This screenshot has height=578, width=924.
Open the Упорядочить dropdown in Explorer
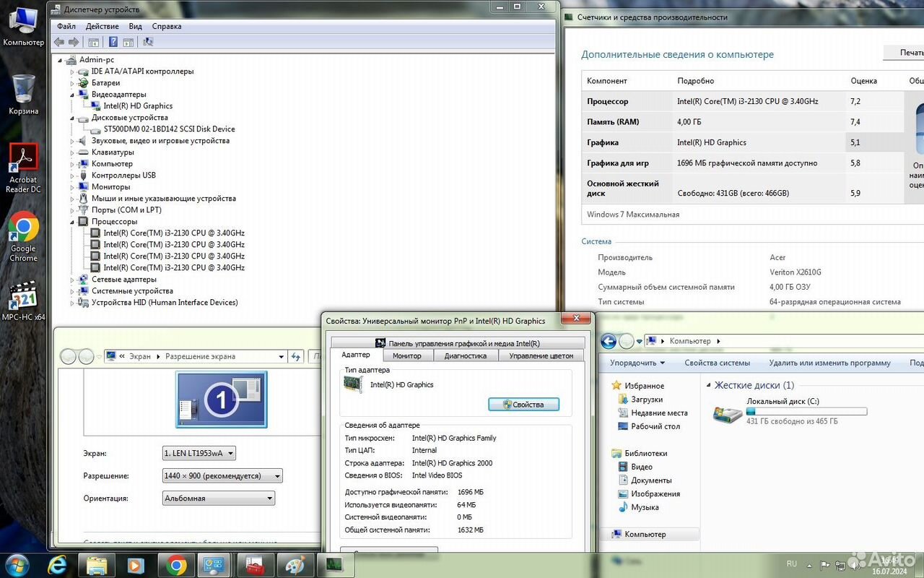(637, 363)
